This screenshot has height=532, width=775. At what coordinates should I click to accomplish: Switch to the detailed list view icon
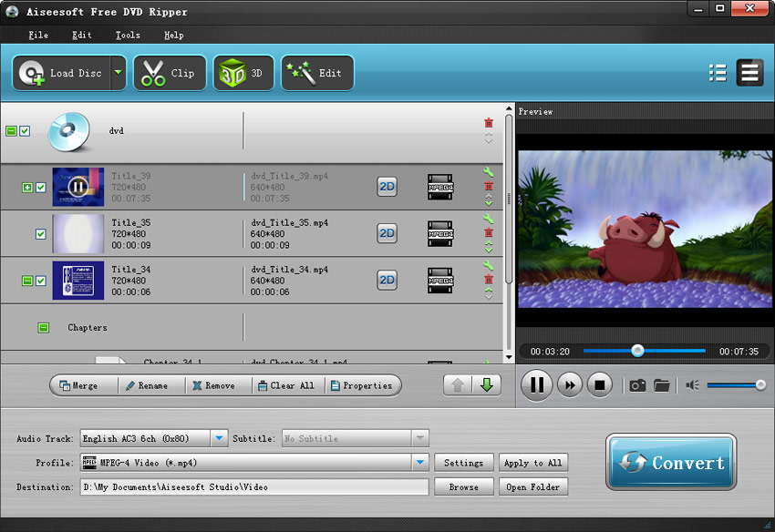pyautogui.click(x=718, y=73)
